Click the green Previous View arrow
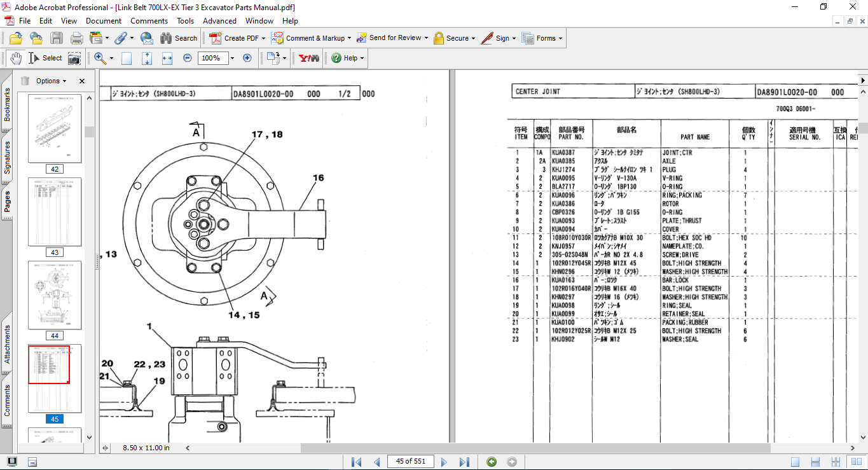Screen dimensions: 868x470 (x=491, y=462)
